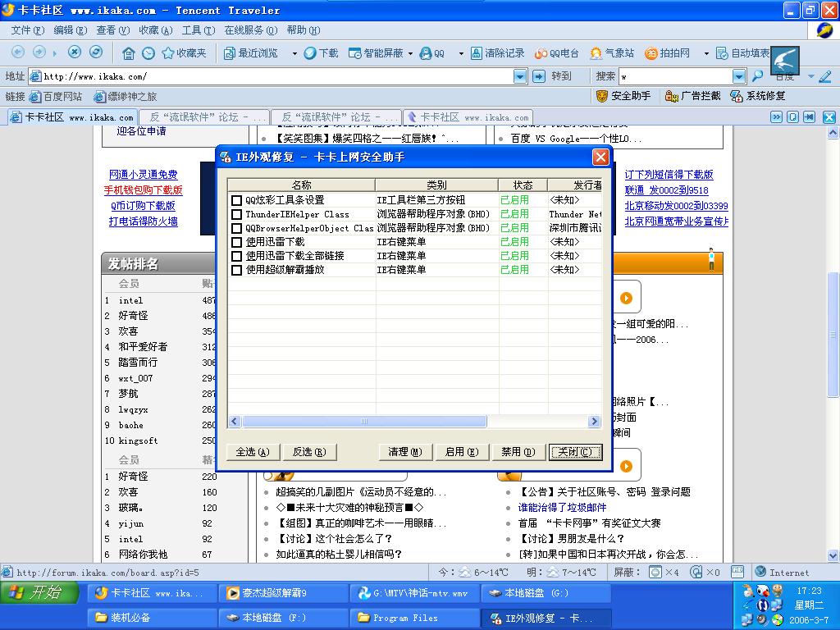Click the 关闭(C) close button in dialog

click(575, 452)
